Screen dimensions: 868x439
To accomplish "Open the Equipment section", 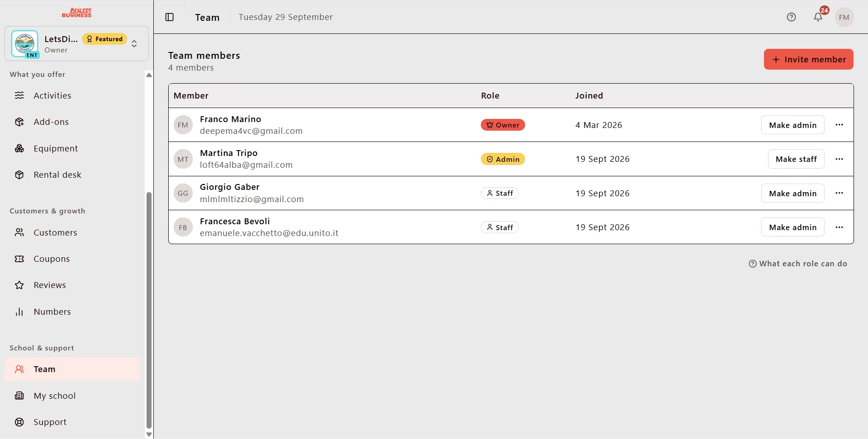I will click(x=72, y=148).
